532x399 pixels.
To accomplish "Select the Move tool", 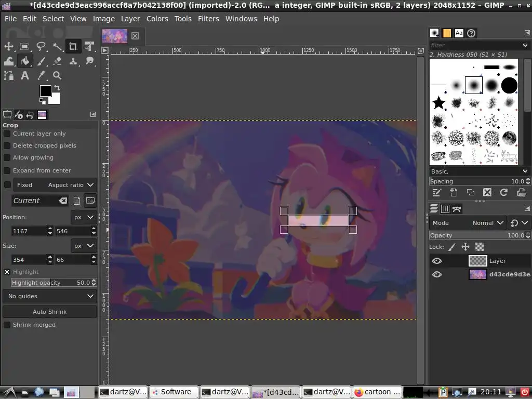I will 9,46.
